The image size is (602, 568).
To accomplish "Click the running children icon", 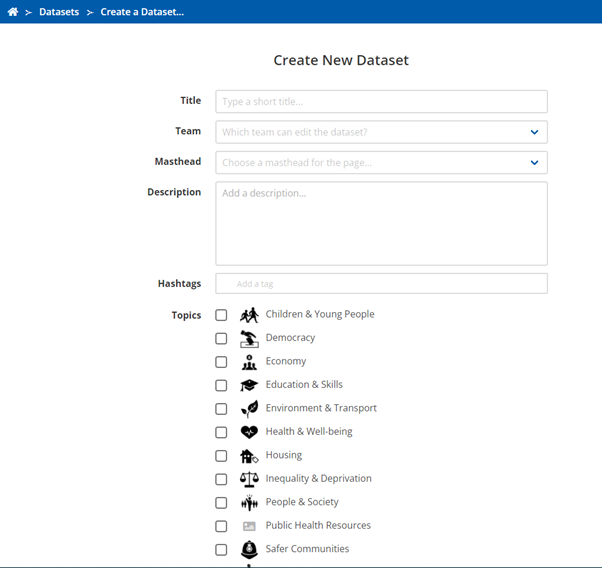I will click(x=249, y=315).
